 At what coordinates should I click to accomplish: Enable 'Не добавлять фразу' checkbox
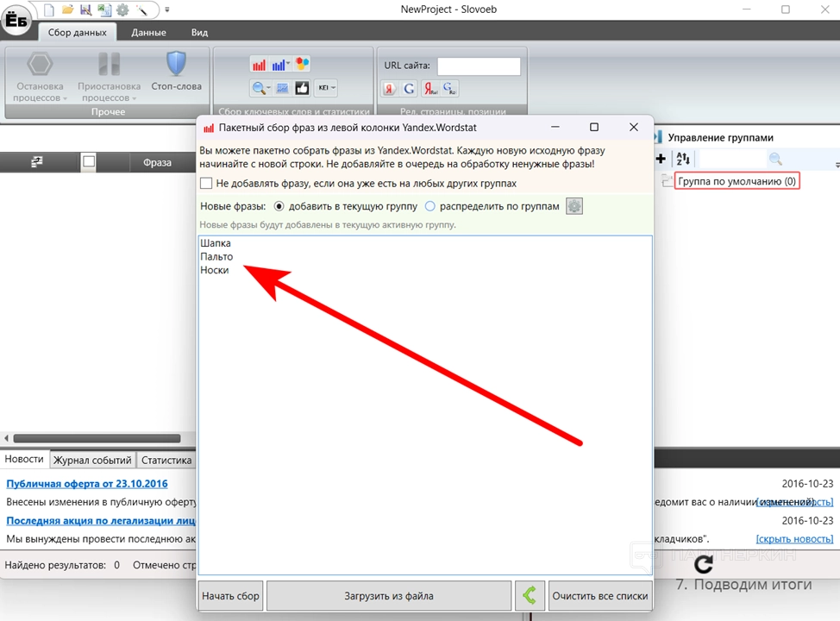coord(206,183)
